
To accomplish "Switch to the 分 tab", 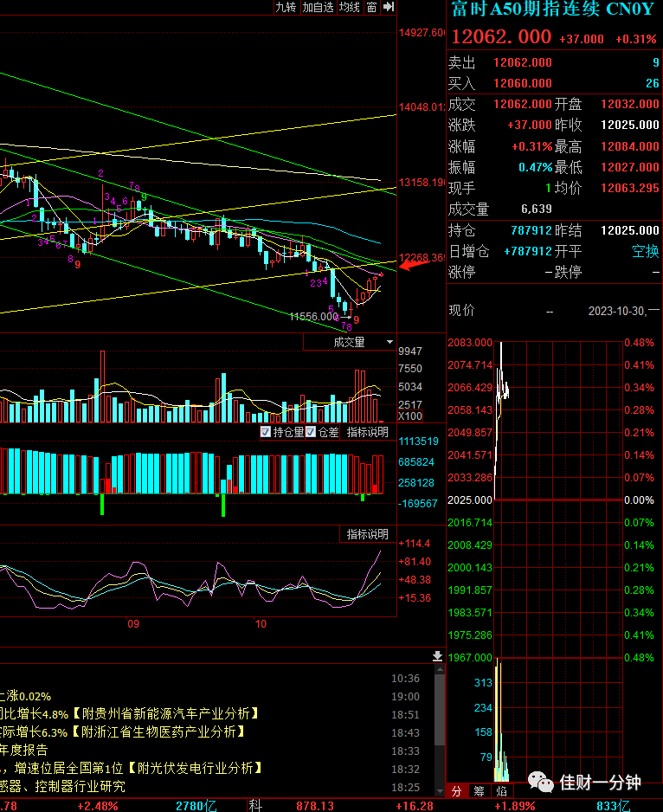I will (456, 790).
